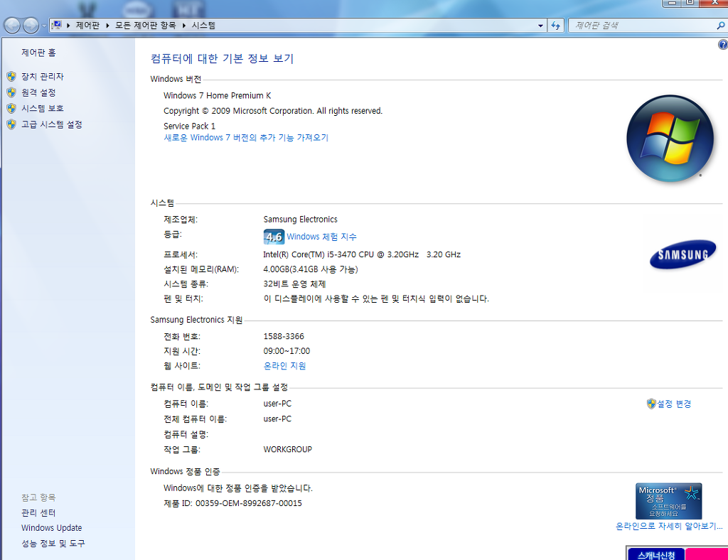Open the address bar history dropdown arrow
This screenshot has height=560, width=728.
(540, 26)
